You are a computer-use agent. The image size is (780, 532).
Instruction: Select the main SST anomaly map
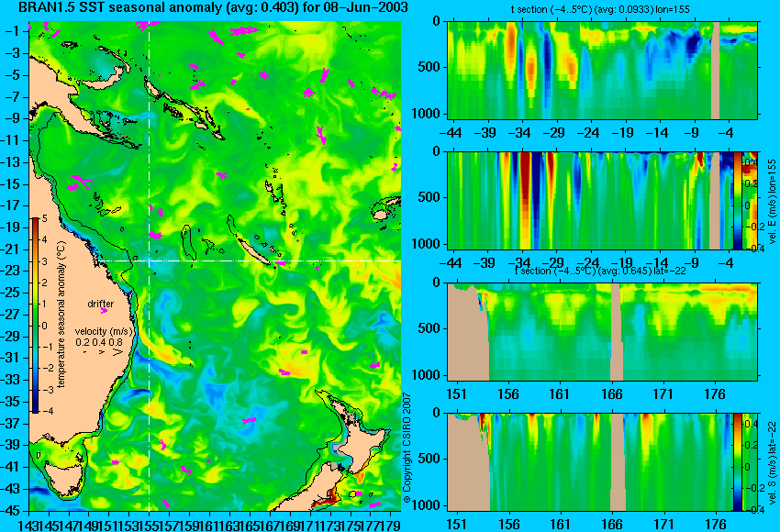[215, 266]
